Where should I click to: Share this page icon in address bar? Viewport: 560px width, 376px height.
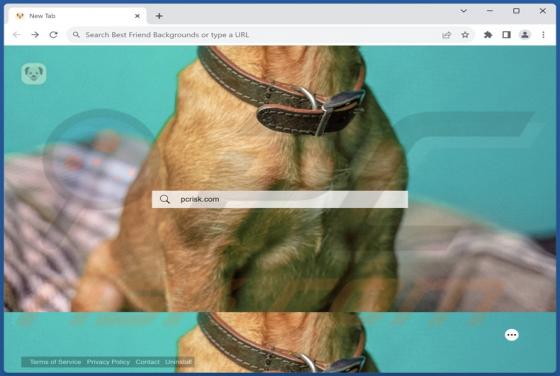(446, 35)
